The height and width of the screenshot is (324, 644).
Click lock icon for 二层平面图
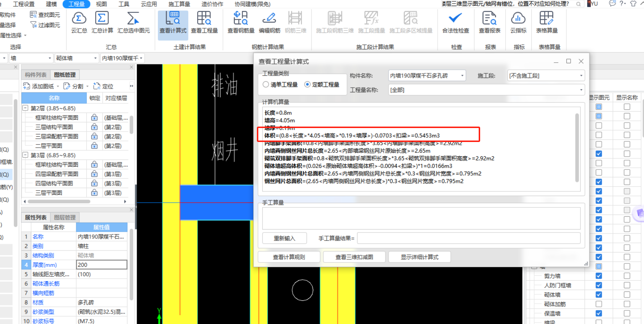94,146
